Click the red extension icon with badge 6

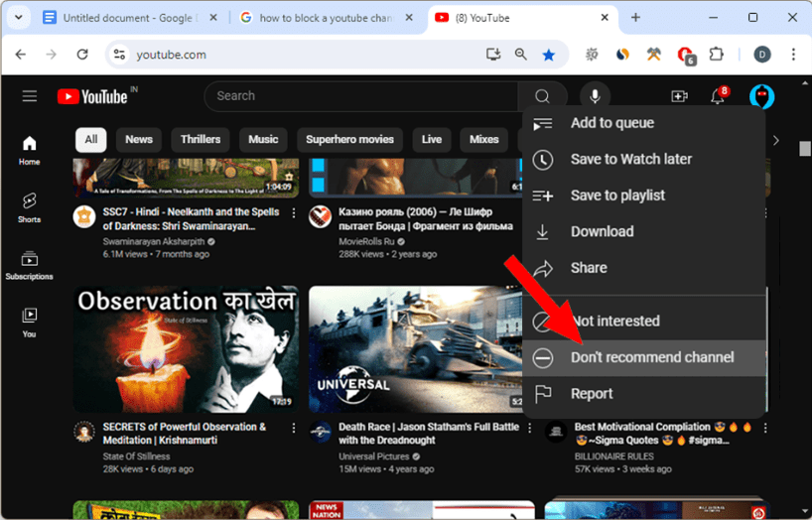pos(686,55)
